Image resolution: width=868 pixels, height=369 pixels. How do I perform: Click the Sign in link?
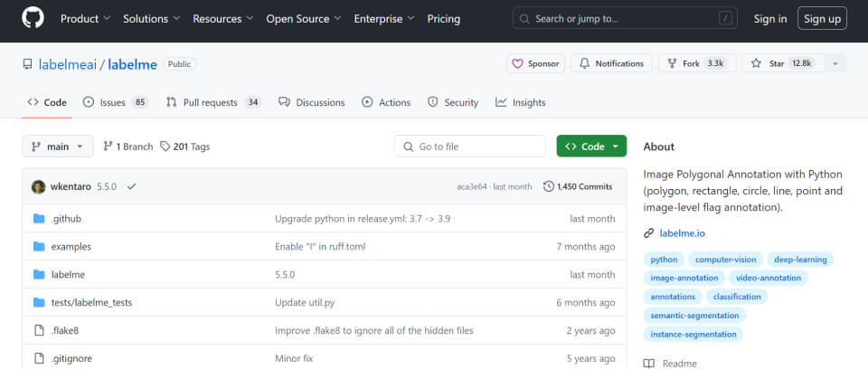(770, 19)
